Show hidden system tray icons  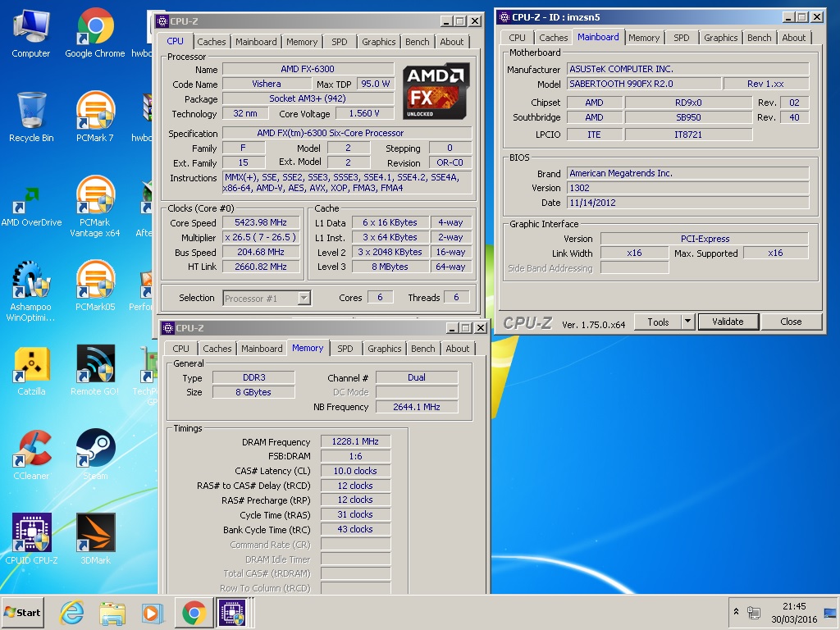pos(736,611)
